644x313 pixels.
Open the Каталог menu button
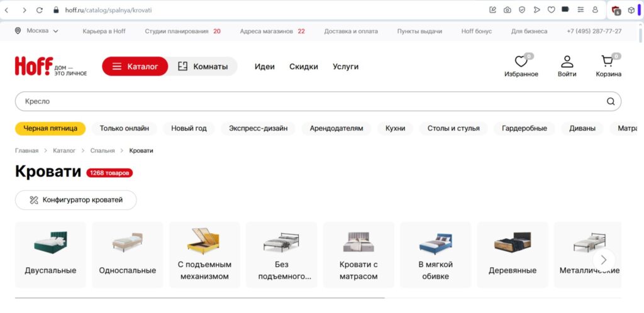[135, 67]
